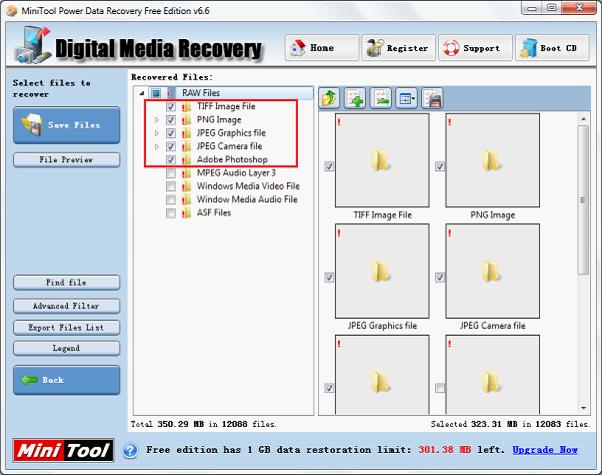
Task: Click the Save Files button
Action: 66,125
